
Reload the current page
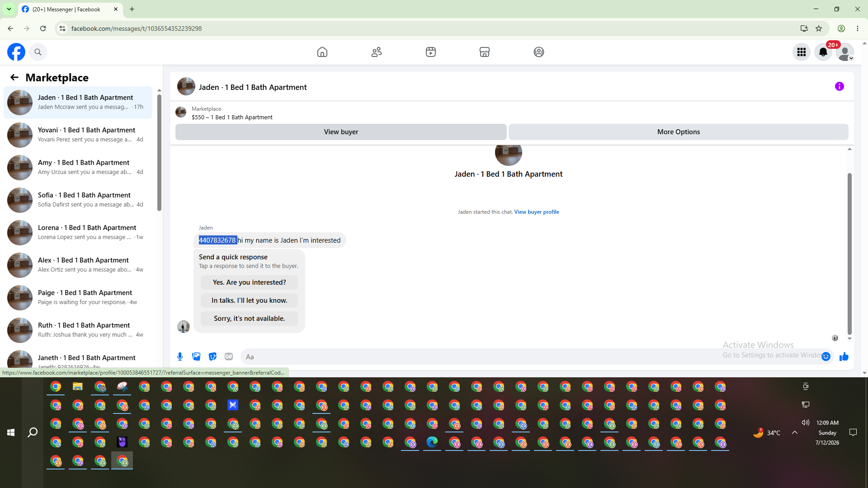[43, 28]
